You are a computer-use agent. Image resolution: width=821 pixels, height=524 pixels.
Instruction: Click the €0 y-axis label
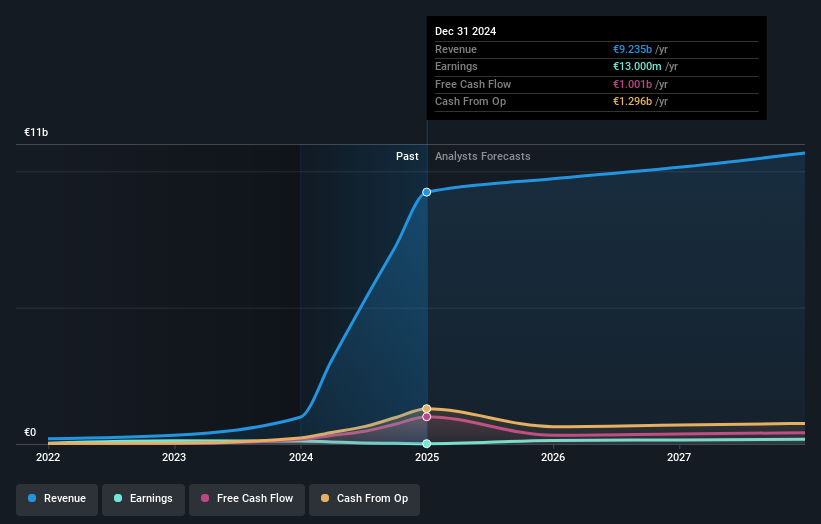[x=30, y=432]
